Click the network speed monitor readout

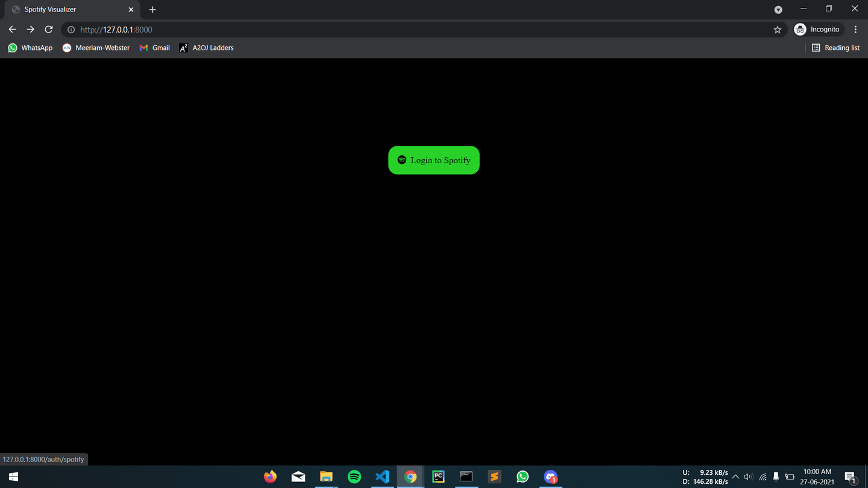[x=705, y=477]
